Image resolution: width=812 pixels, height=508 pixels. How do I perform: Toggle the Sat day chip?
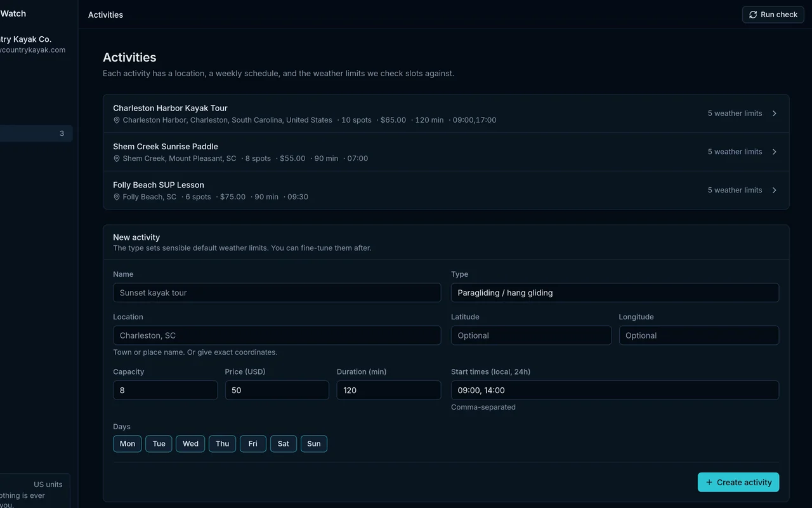284,444
